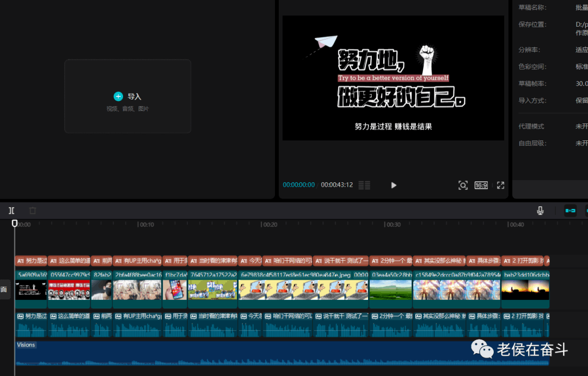The width and height of the screenshot is (588, 376).
Task: Select video clip 5a6909a36 with black thumbnail
Action: (x=31, y=289)
